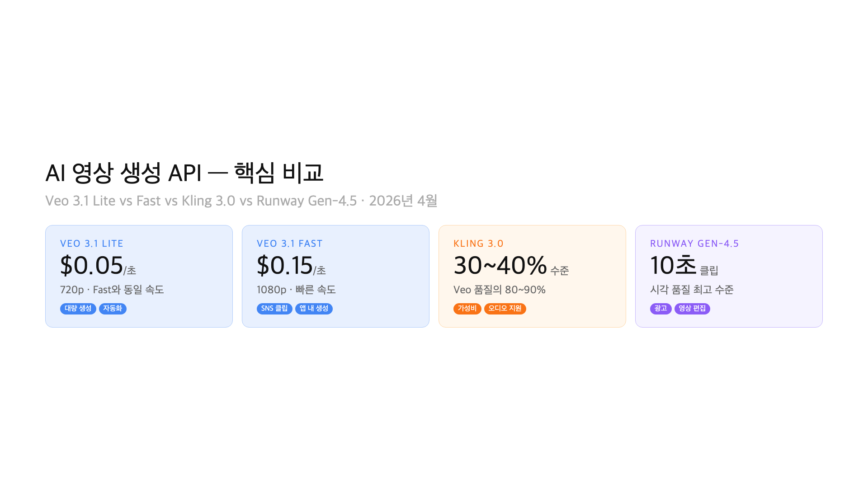Screen dimensions: 868x488
Task: Click the $0.05/초 price
Action: tap(98, 266)
